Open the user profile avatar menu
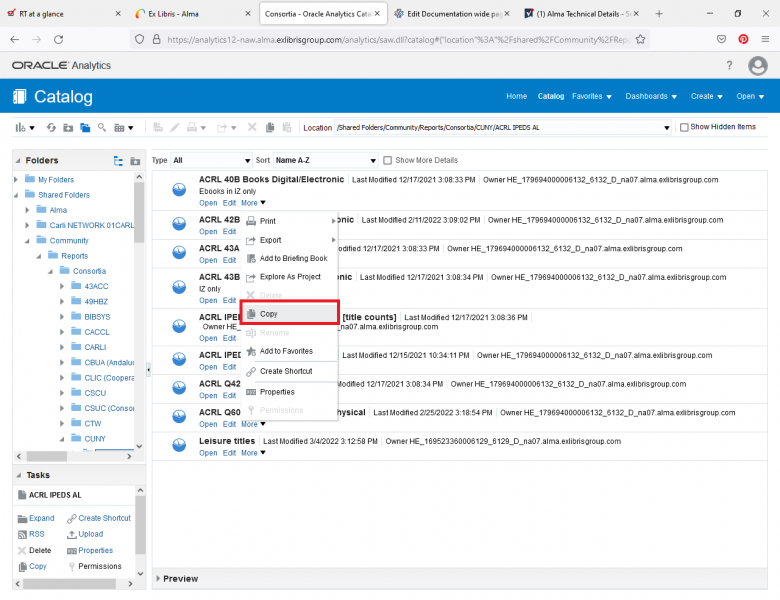Viewport: 780px width, 600px height. [757, 65]
